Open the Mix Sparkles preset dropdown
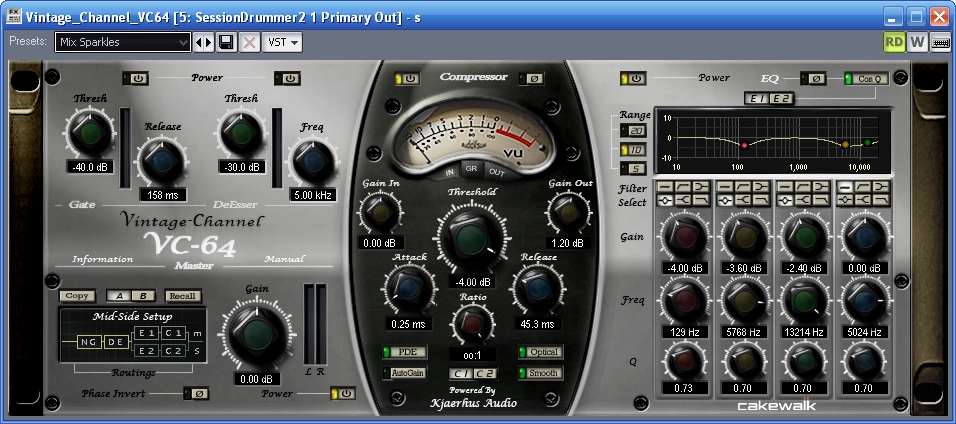The height and width of the screenshot is (424, 956). point(123,42)
